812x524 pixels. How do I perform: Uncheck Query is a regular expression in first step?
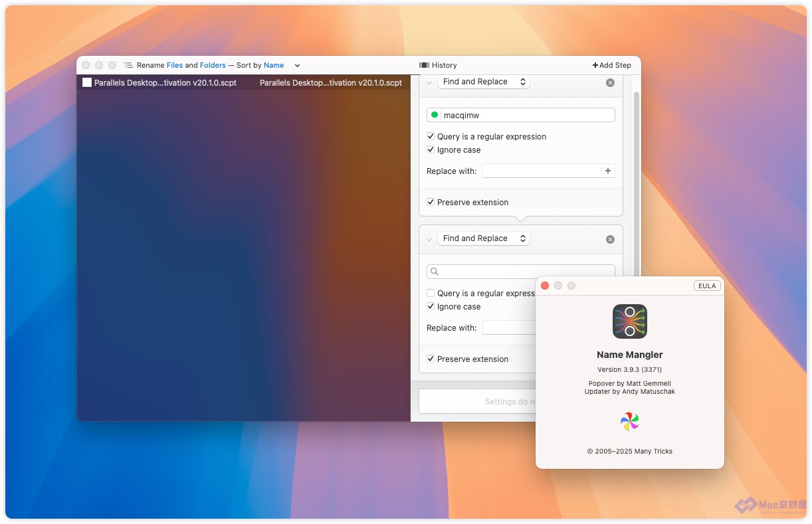point(431,136)
